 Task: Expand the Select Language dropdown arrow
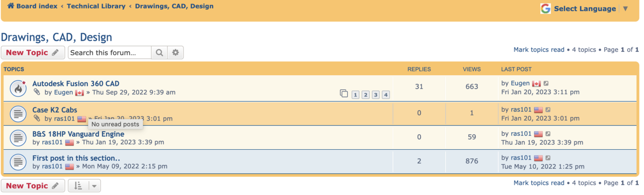tap(625, 9)
